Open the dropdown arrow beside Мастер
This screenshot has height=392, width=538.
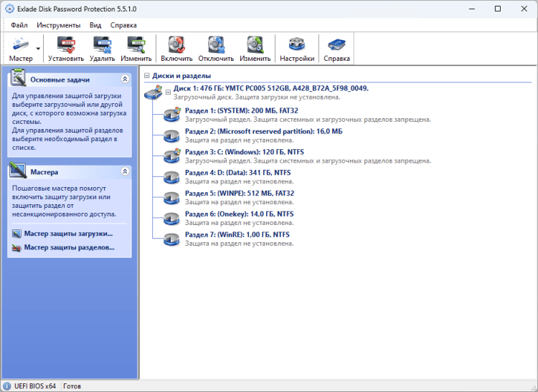point(38,49)
